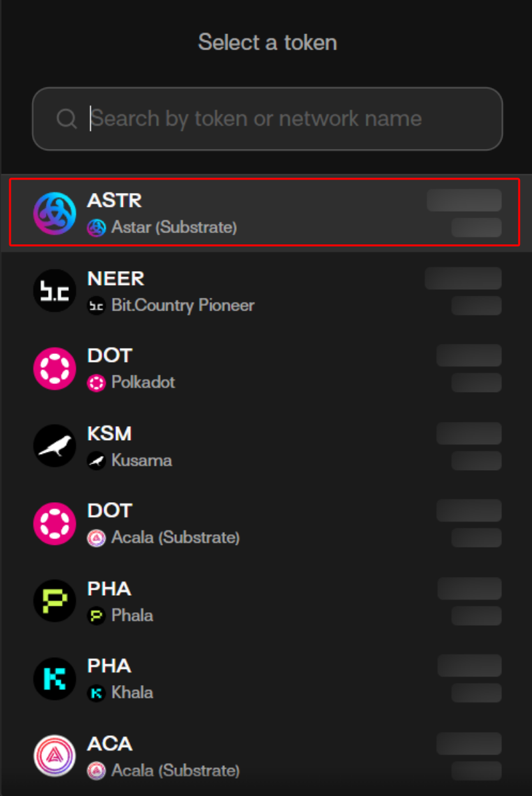Viewport: 532px width, 796px height.
Task: Choose NEER token name label
Action: pos(115,278)
